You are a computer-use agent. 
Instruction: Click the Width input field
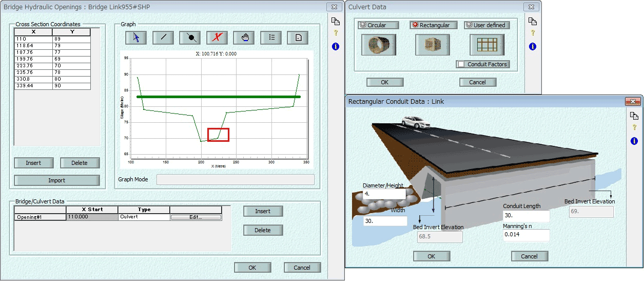coord(384,221)
